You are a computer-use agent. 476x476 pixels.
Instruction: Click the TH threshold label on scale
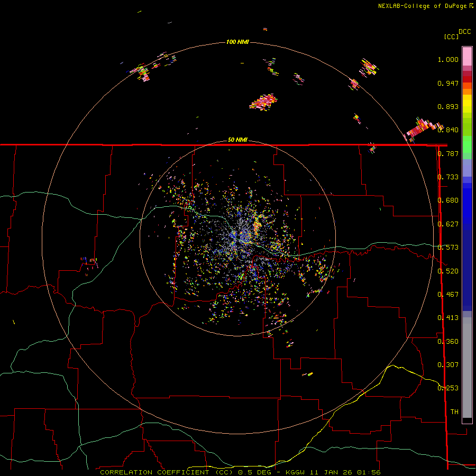[454, 412]
